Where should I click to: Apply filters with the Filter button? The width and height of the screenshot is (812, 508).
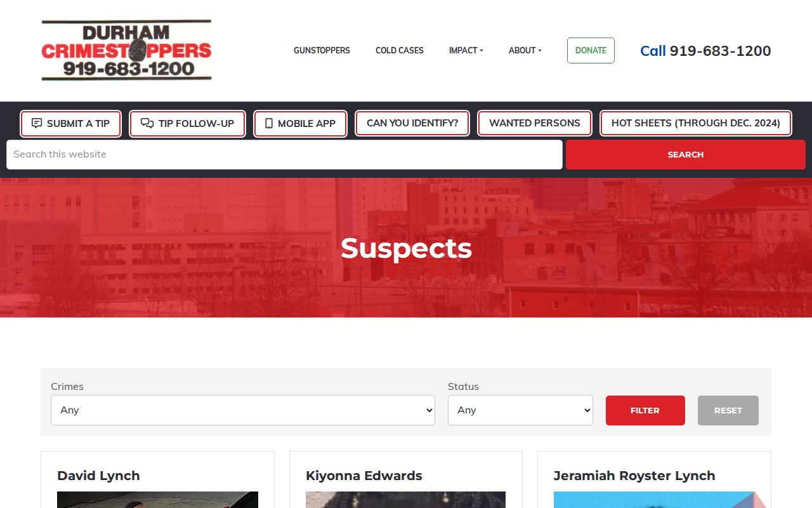tap(645, 410)
